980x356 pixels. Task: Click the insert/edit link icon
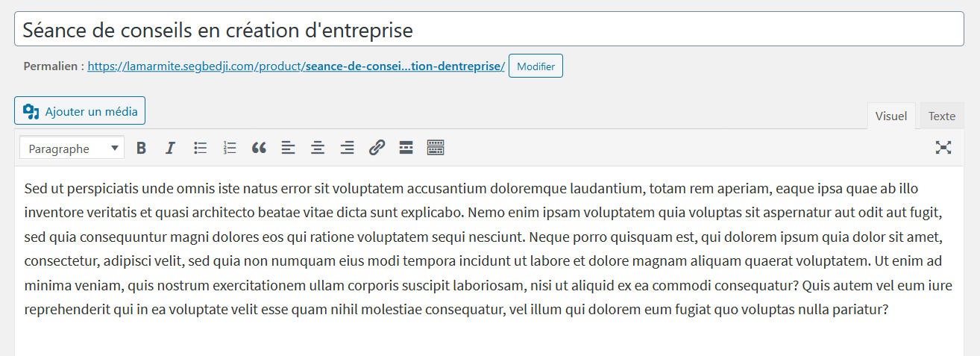click(x=377, y=148)
